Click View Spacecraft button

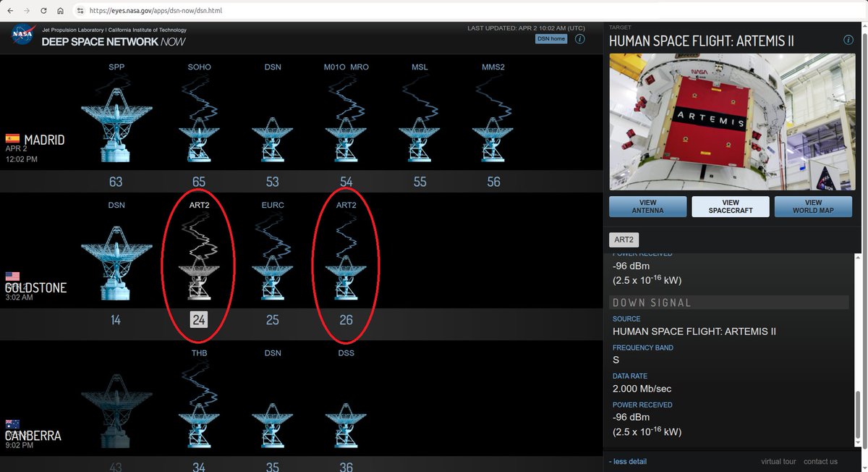[731, 207]
